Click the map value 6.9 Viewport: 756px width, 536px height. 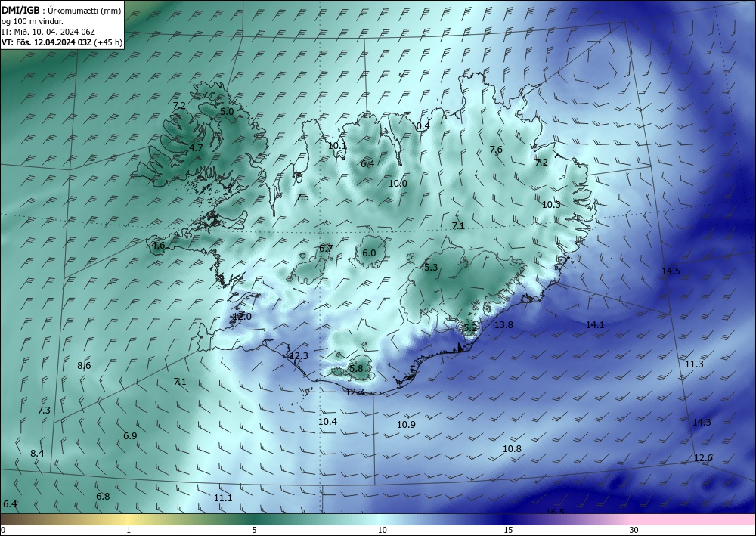point(130,435)
